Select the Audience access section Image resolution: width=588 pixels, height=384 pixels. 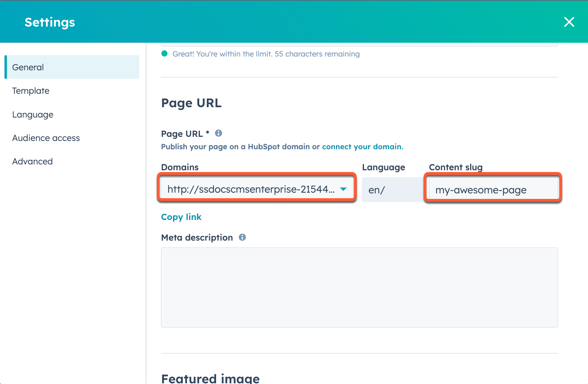(x=46, y=138)
